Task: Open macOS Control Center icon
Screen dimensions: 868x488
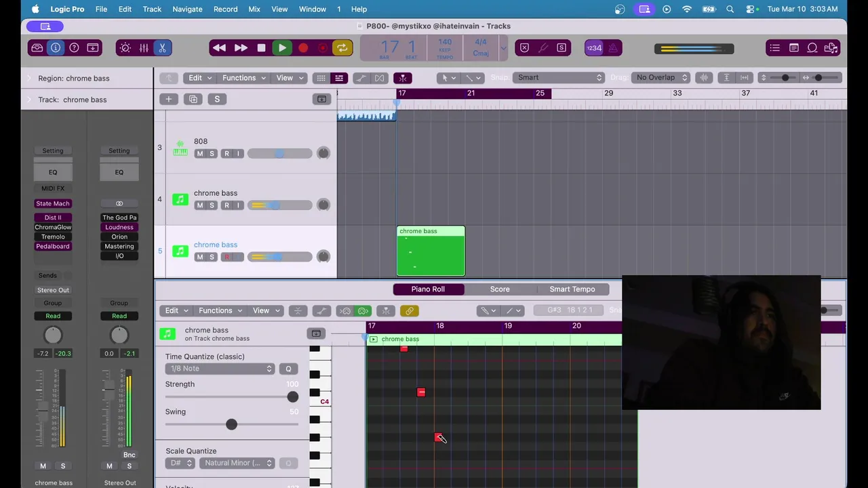Action: (x=751, y=9)
